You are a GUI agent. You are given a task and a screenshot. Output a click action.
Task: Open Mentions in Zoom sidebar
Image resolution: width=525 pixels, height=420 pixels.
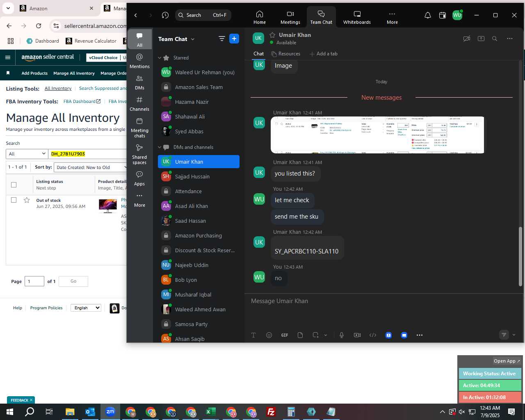139,61
